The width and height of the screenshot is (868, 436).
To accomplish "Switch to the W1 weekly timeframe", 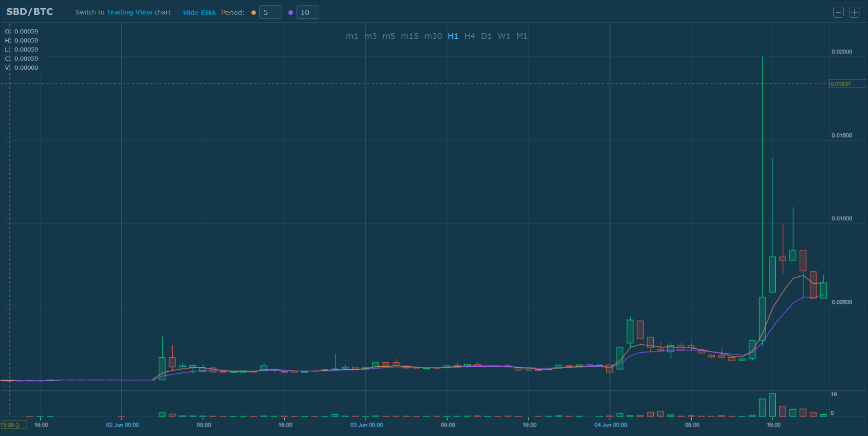I will point(504,36).
